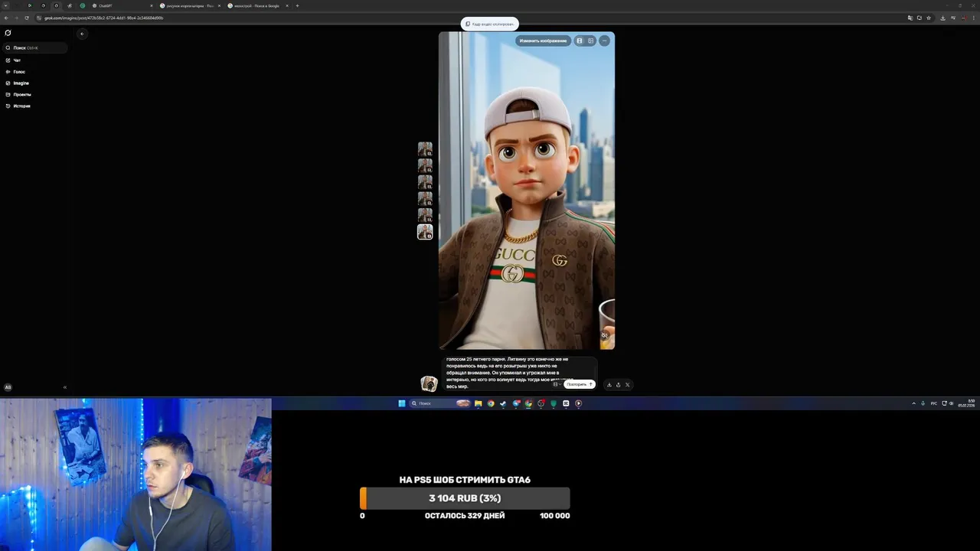Open the options dropdown beside Повторить

(x=556, y=384)
